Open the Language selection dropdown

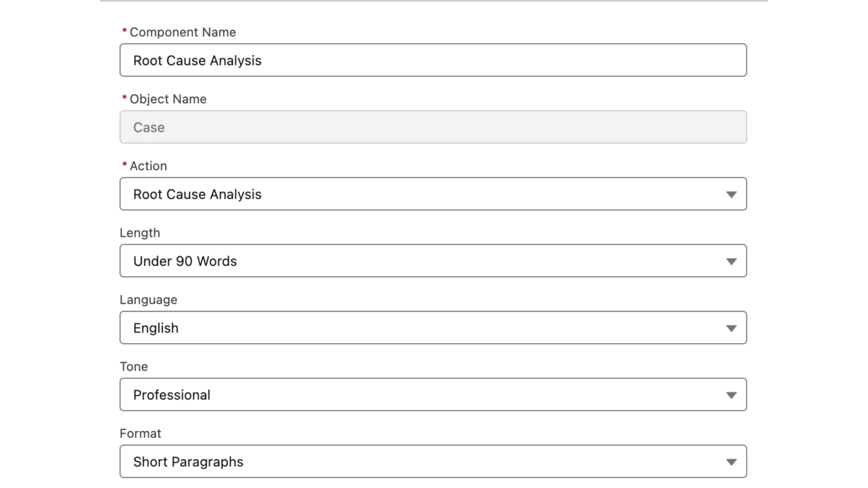tap(732, 327)
